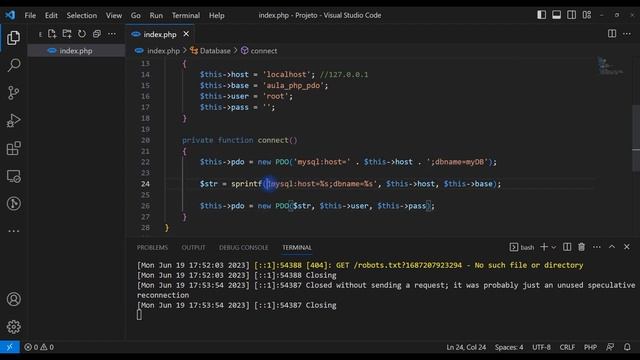The height and width of the screenshot is (360, 640).
Task: Open the Extensions view
Action: tap(13, 148)
